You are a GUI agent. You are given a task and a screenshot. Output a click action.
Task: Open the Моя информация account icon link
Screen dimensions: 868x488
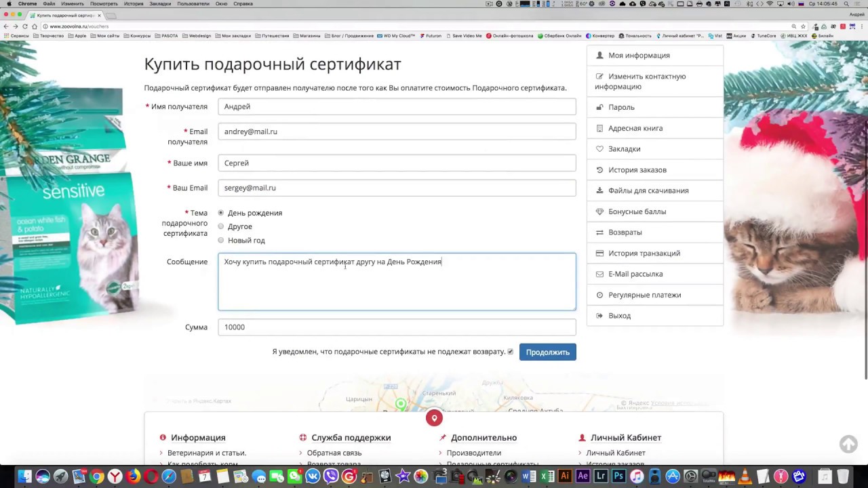(599, 56)
